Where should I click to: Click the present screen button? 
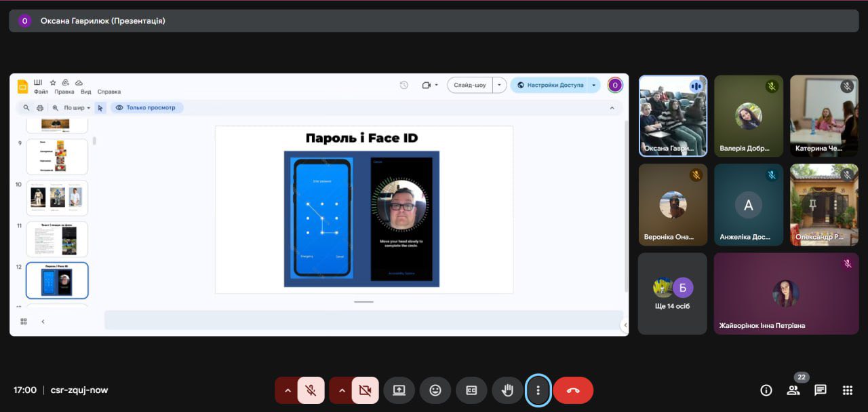tap(399, 390)
